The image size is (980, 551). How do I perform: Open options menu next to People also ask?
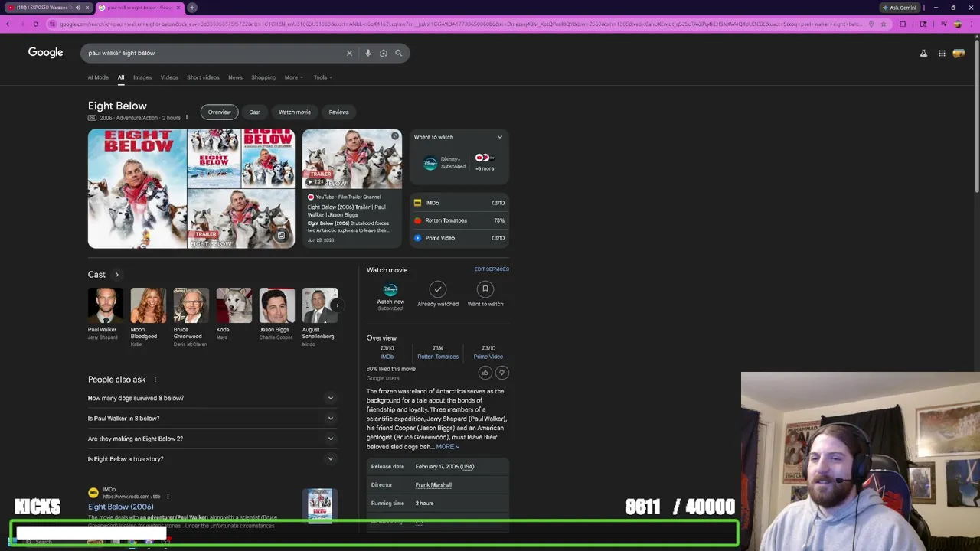coord(155,380)
